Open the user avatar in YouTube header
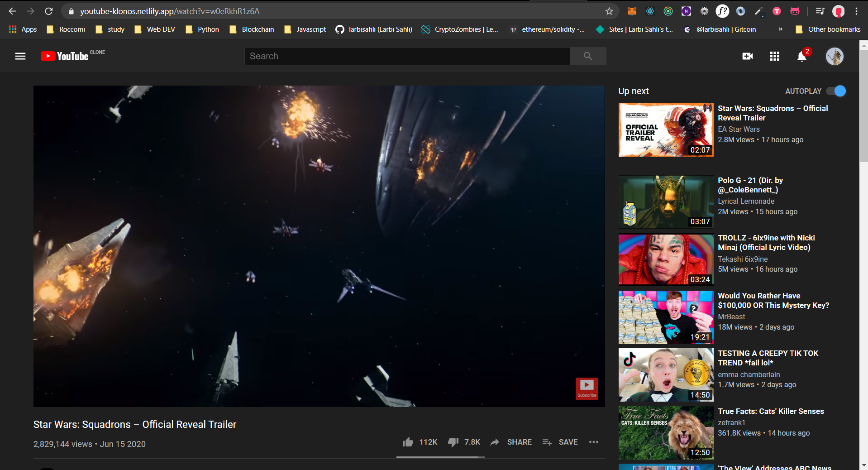868x470 pixels. 835,56
